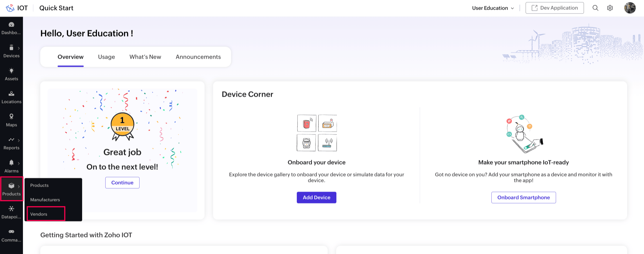This screenshot has width=644, height=254.
Task: Click the Assets lightbulb icon
Action: 11,71
